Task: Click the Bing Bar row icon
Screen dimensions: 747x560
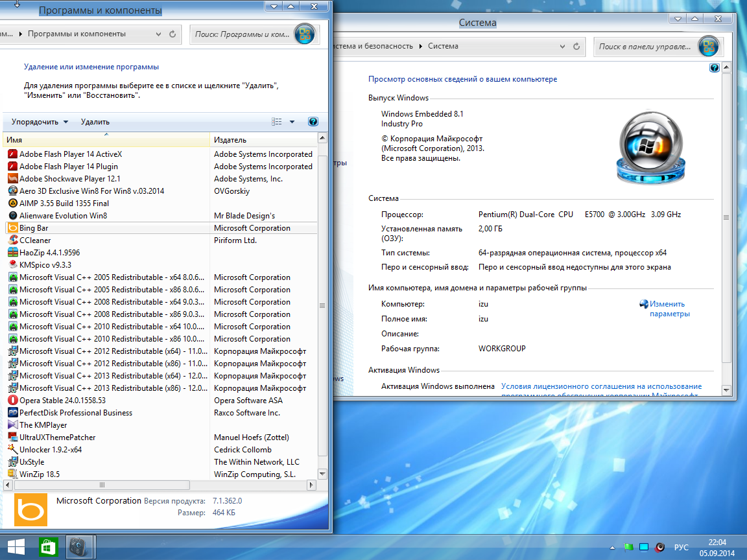Action: [13, 228]
